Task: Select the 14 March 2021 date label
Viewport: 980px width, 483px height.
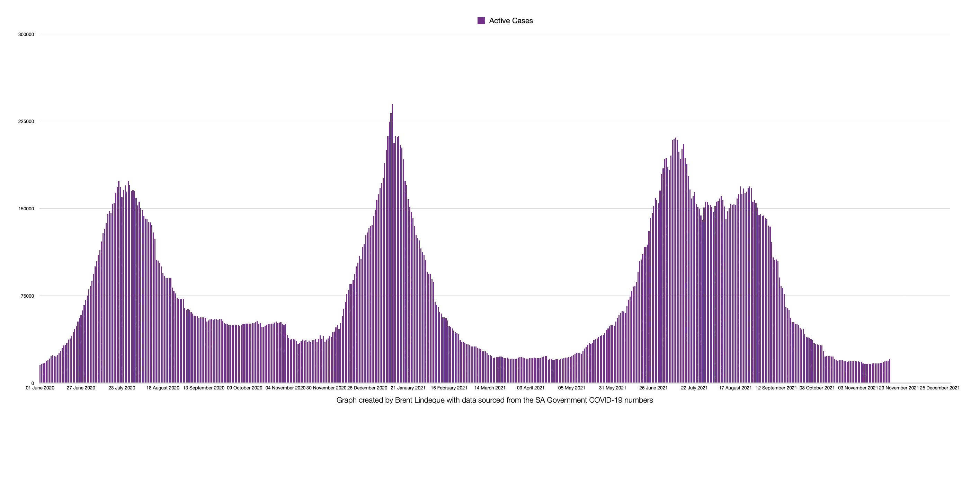Action: click(490, 388)
